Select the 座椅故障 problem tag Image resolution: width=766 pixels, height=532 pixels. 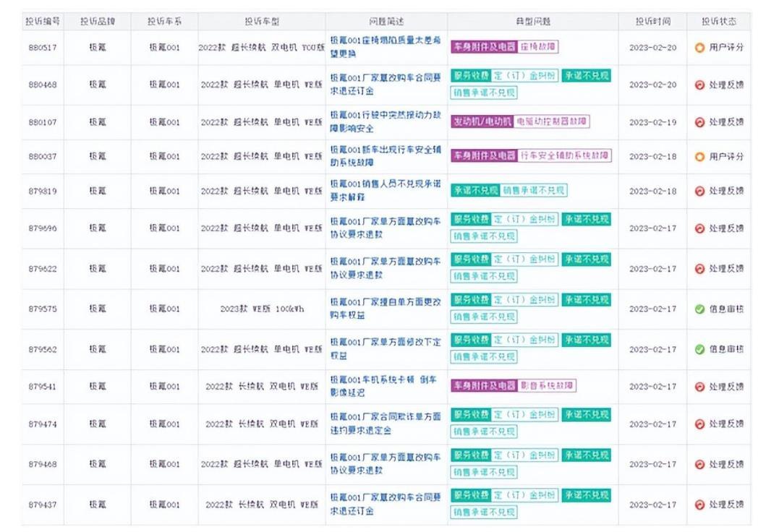(537, 47)
